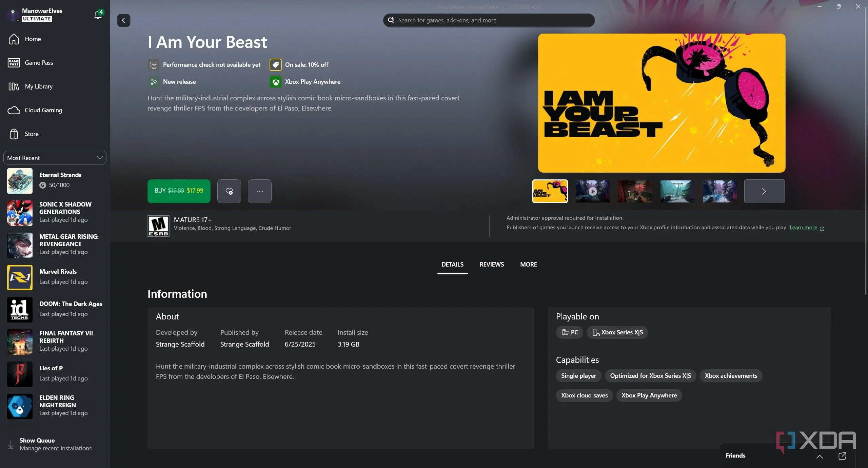Click the Home house icon
The image size is (868, 468).
point(14,39)
